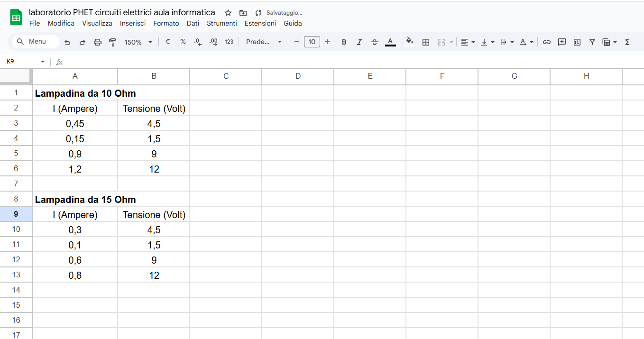Open the Dati menu
The image size is (644, 339).
coord(193,23)
